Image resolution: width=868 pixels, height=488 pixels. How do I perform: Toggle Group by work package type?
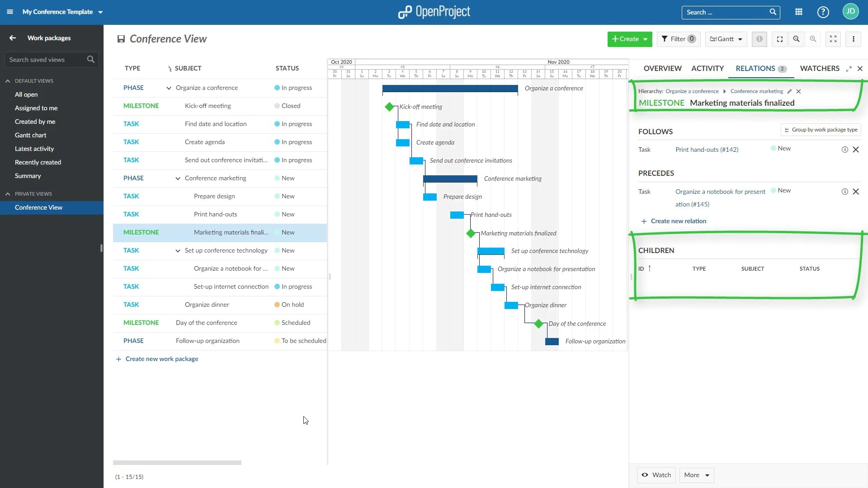tap(821, 130)
